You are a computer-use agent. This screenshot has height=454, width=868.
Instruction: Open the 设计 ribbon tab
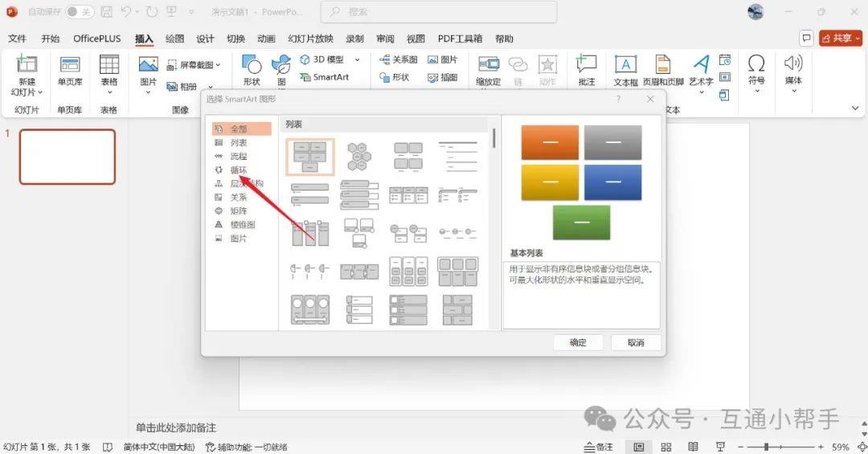(205, 39)
